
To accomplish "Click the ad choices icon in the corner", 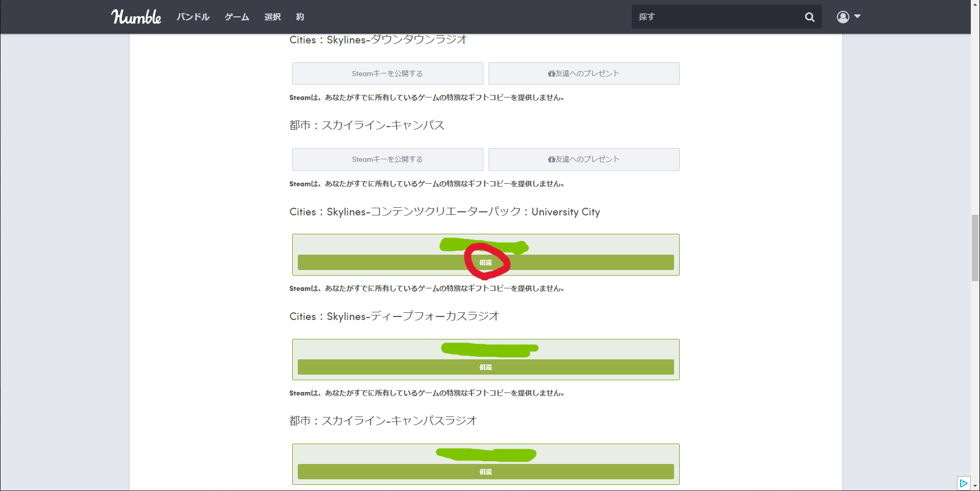I will coord(963,483).
